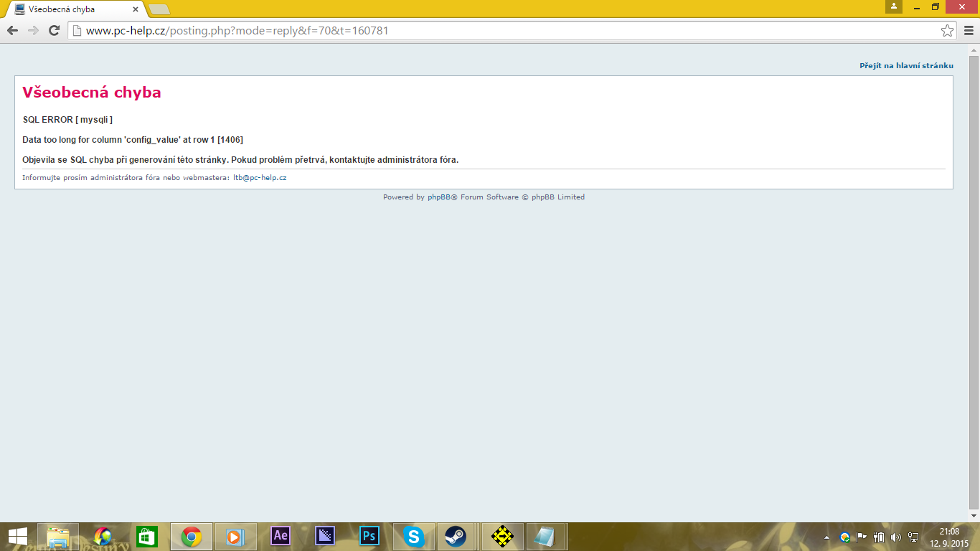Follow the 'phpBB Limited' footer link

pyautogui.click(x=558, y=197)
